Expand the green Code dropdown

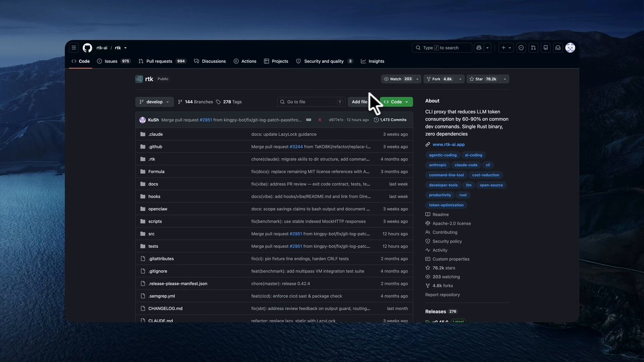[397, 102]
